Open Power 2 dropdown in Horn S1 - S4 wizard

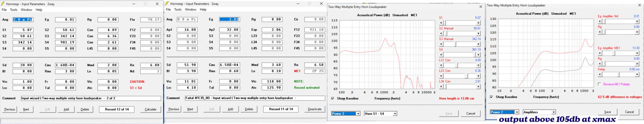point(358,114)
